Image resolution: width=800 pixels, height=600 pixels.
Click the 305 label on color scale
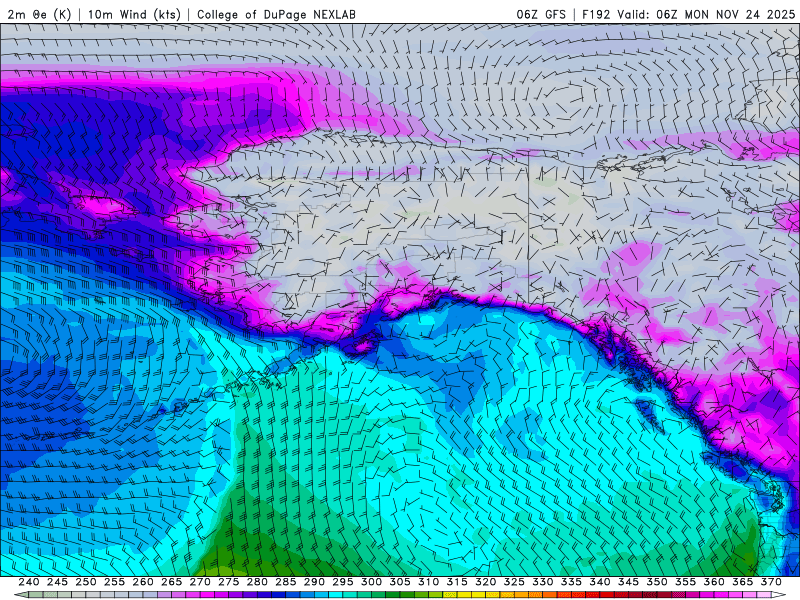[400, 582]
